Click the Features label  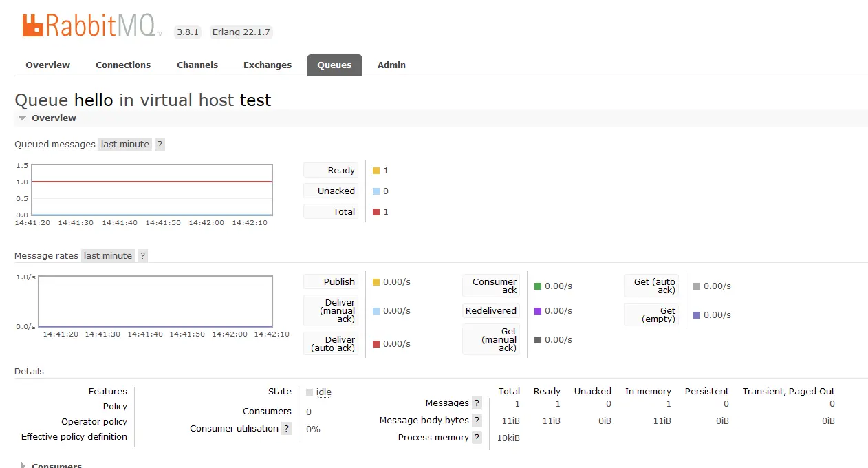108,391
